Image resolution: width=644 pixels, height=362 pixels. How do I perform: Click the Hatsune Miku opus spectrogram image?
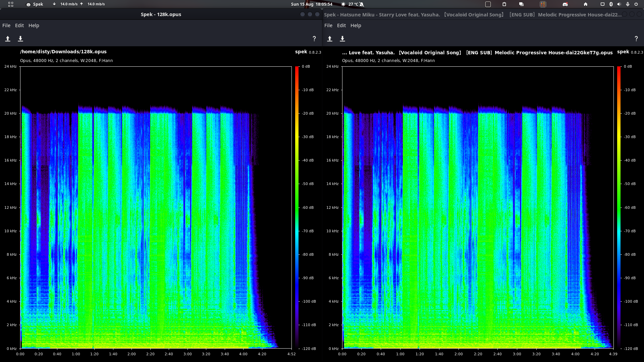tap(478, 207)
